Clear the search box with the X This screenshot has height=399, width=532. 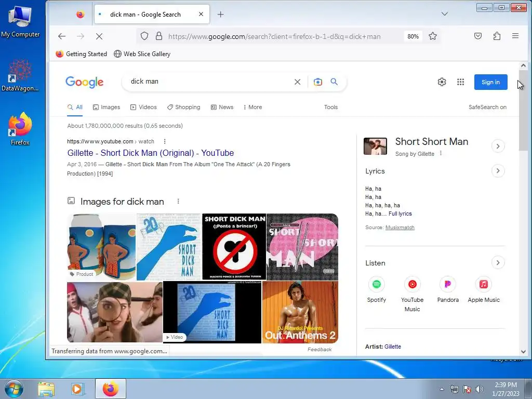coord(297,82)
